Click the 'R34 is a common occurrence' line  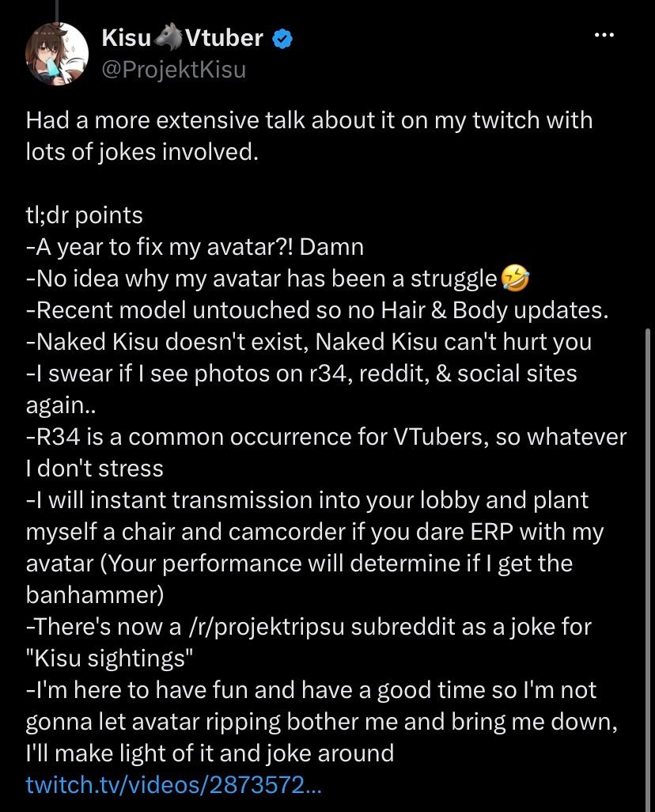(326, 437)
